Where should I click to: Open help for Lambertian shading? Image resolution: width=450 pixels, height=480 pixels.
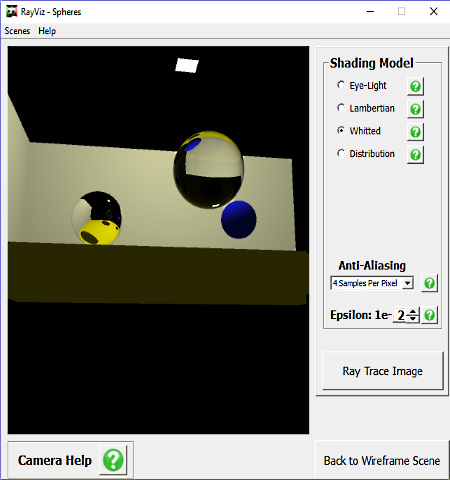click(x=415, y=109)
